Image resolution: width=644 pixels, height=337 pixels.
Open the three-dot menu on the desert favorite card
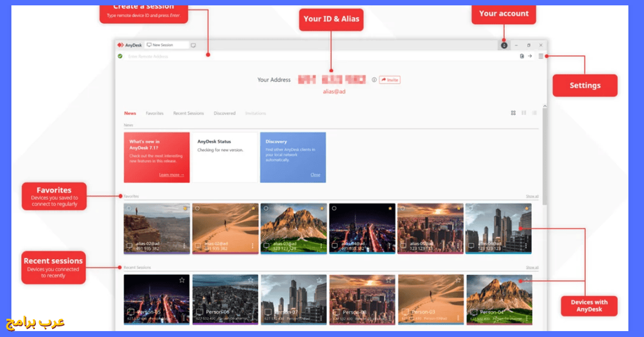click(x=253, y=246)
